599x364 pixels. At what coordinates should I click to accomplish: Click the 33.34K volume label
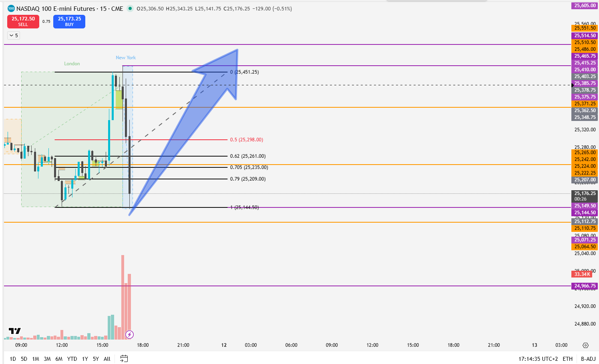click(581, 274)
